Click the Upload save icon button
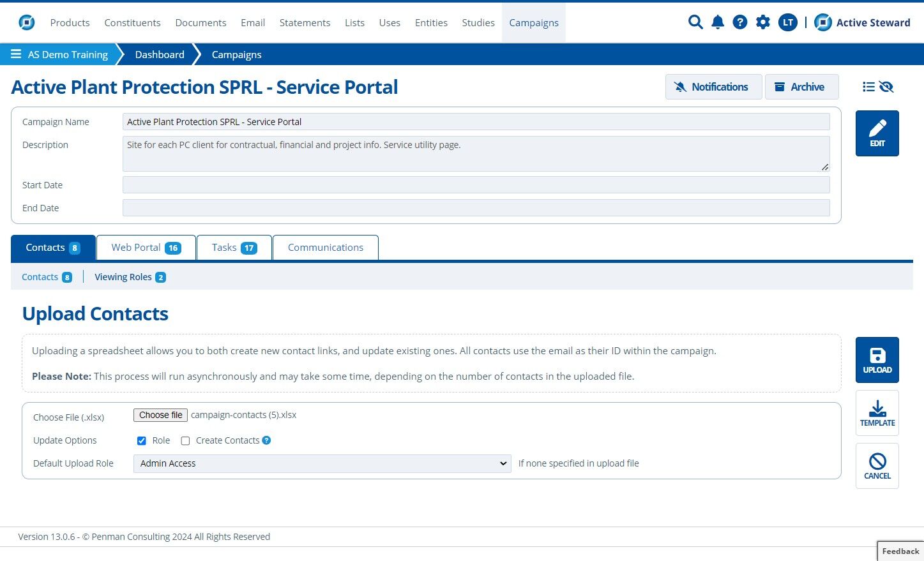 pos(877,360)
